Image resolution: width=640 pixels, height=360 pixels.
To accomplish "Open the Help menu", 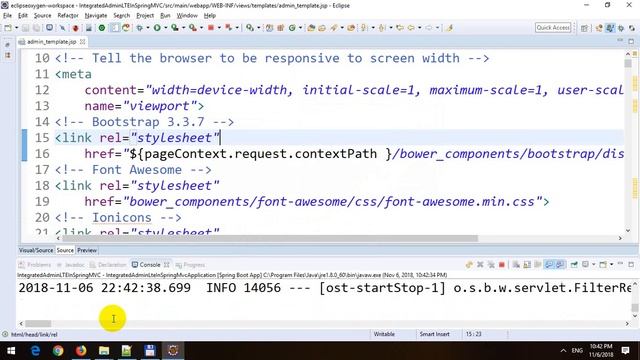I will (x=209, y=16).
